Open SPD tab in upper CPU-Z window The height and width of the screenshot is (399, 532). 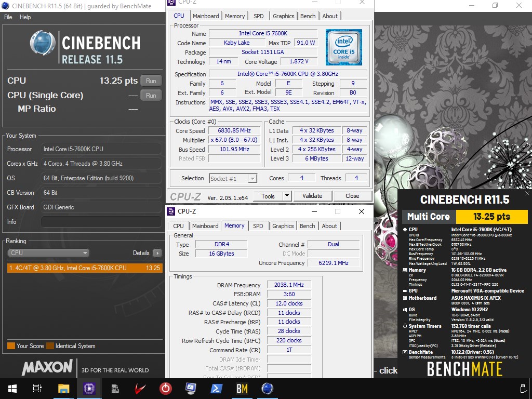(x=259, y=16)
